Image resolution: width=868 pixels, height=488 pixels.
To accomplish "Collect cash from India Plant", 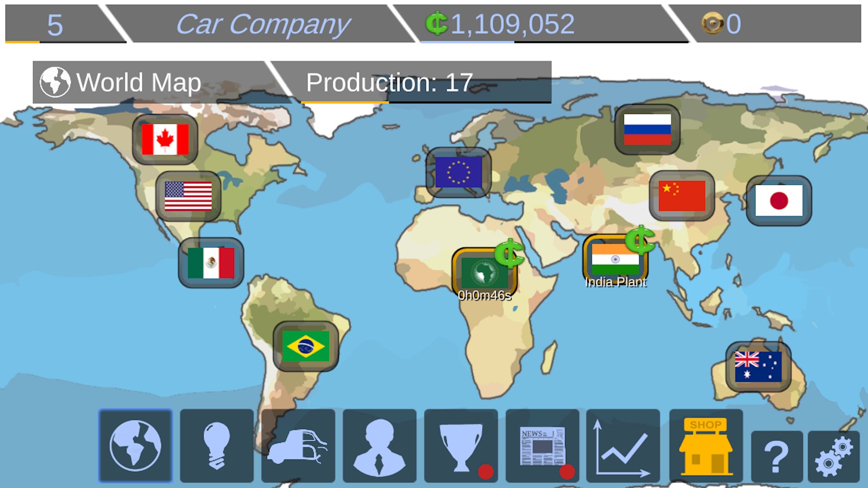I will click(639, 241).
